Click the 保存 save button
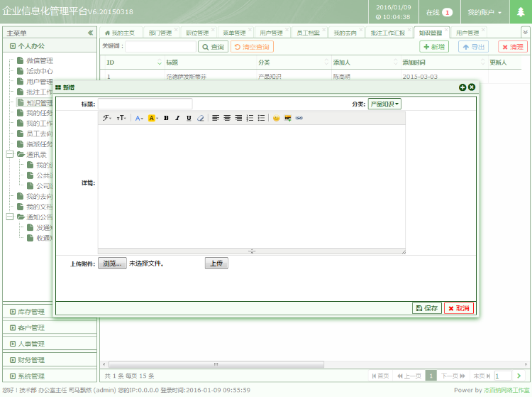Image resolution: width=532 pixels, height=397 pixels. (427, 308)
